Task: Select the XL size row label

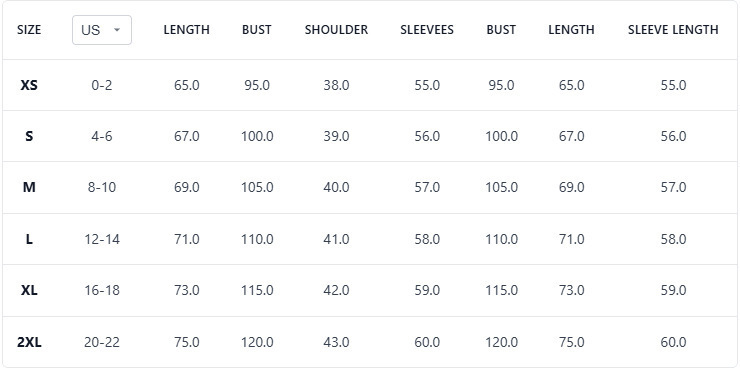Action: click(29, 290)
